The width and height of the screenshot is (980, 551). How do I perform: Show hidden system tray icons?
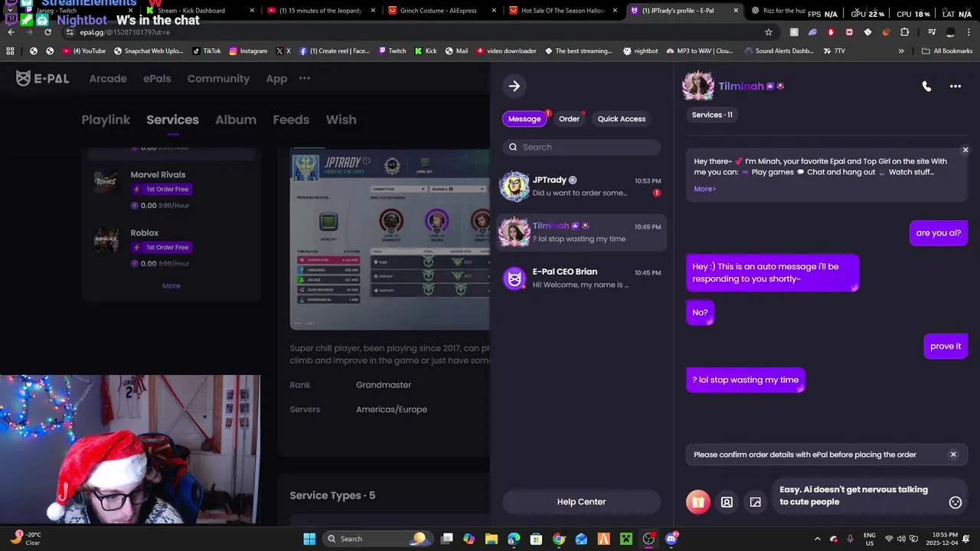[x=817, y=539]
